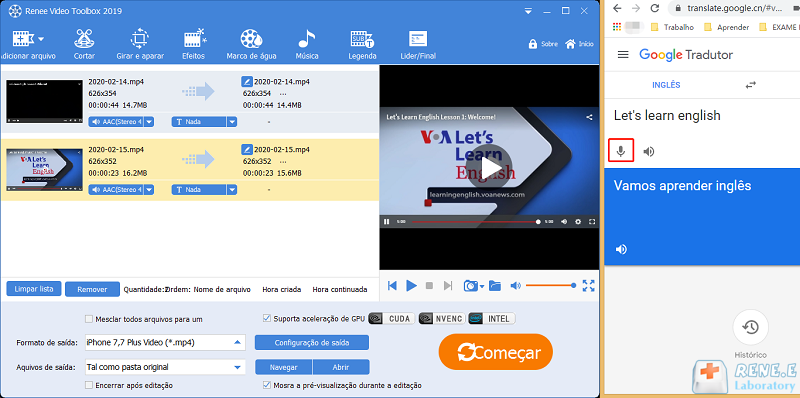The width and height of the screenshot is (800, 398).
Task: Reload the browser page
Action: [x=656, y=8]
